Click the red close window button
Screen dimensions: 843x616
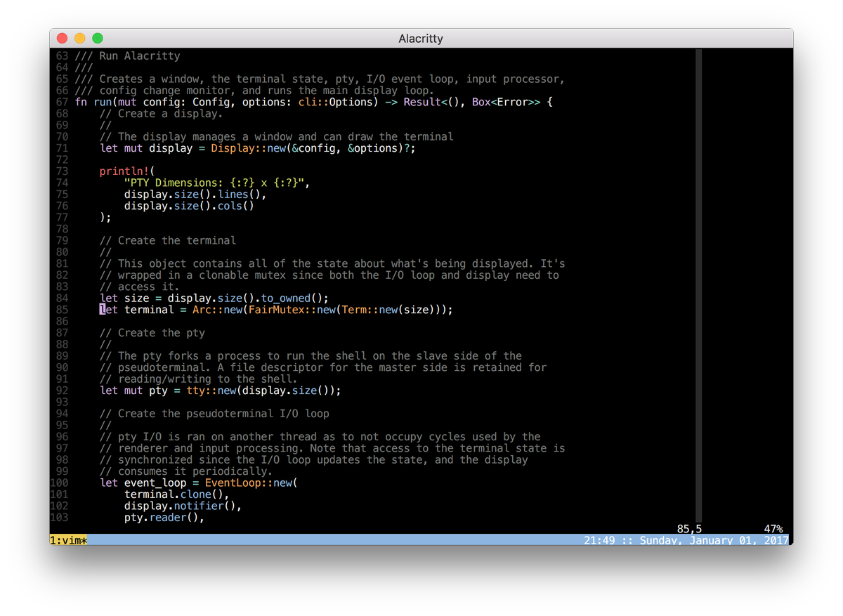pyautogui.click(x=62, y=39)
